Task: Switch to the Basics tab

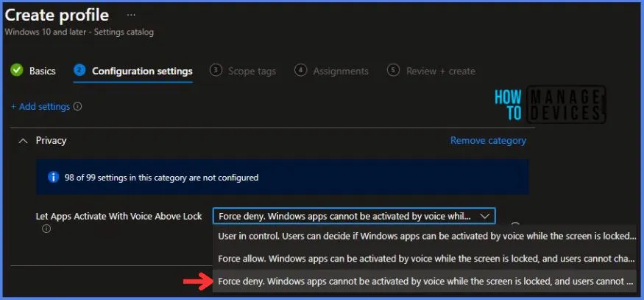Action: point(42,71)
